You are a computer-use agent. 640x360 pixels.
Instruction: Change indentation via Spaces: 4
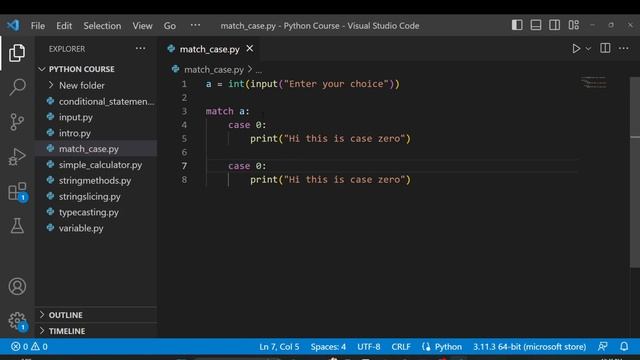pyautogui.click(x=328, y=347)
